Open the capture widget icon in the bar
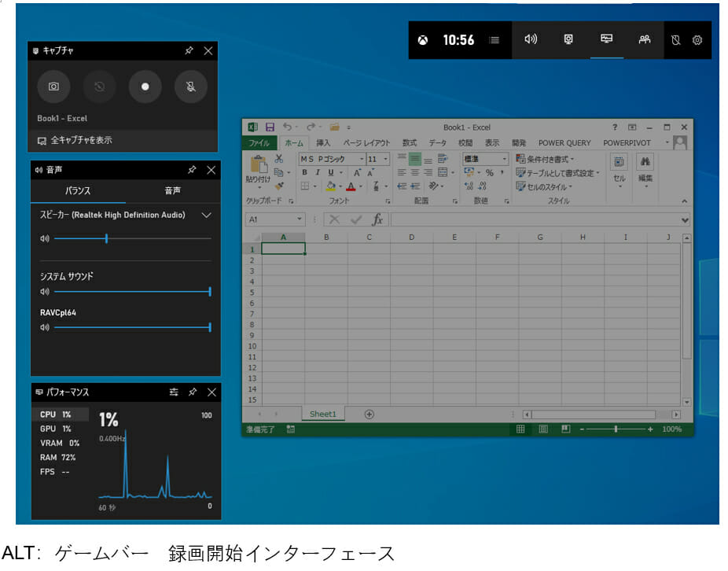Image resolution: width=728 pixels, height=571 pixels. [x=568, y=39]
